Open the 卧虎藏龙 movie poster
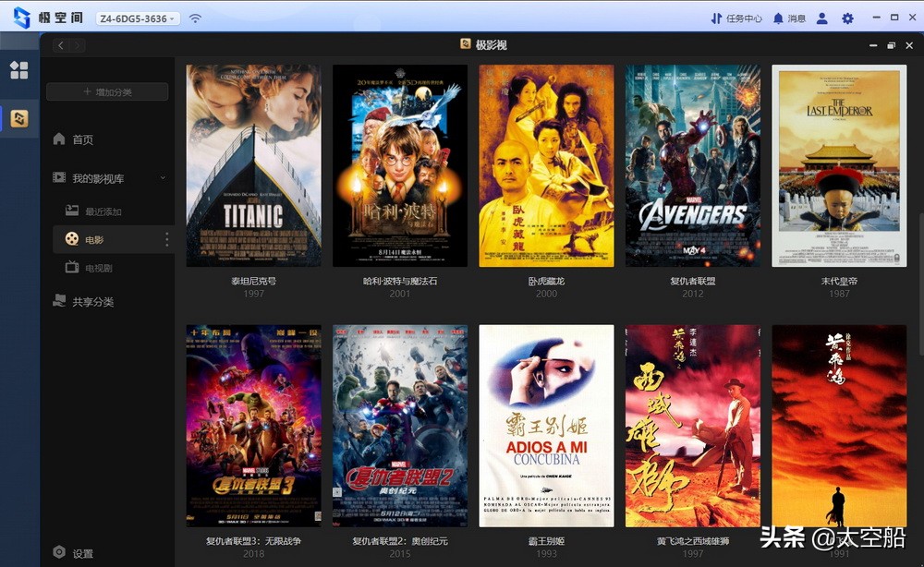Screen dimensions: 924x567 [x=546, y=165]
